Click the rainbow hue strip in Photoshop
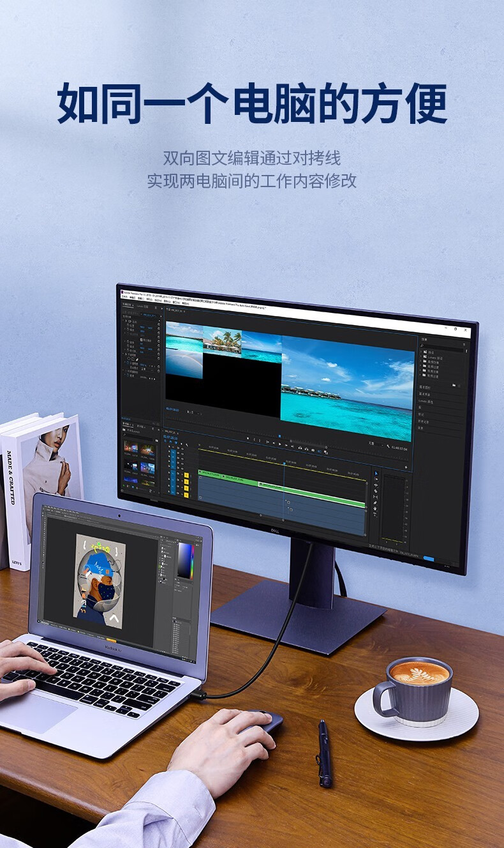Image resolution: width=504 pixels, height=848 pixels. click(x=193, y=562)
